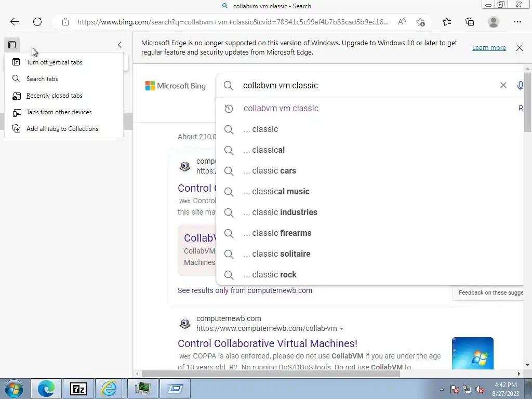Viewport: 532px width, 399px height.
Task: Reload the page with the refresh icon
Action: pos(37,22)
